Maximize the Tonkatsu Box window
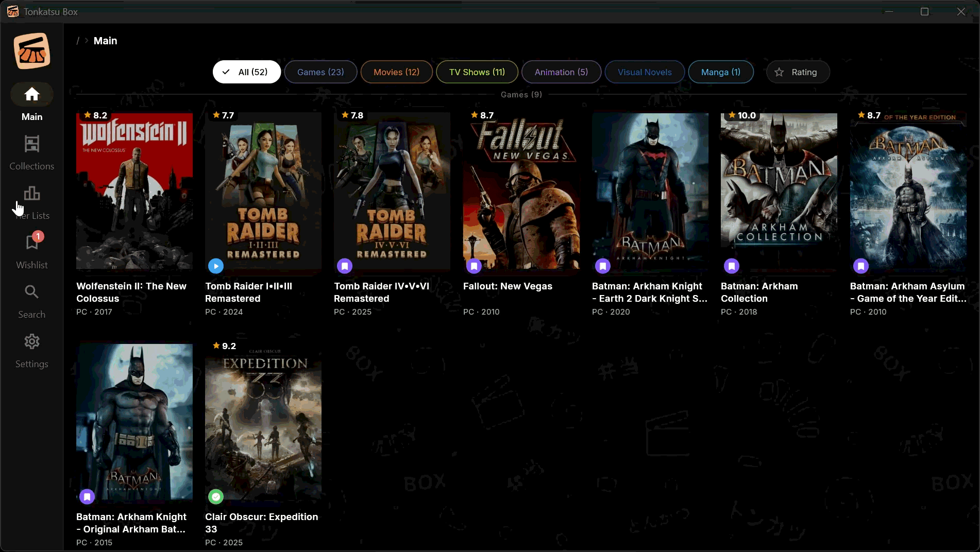This screenshot has width=980, height=552. pyautogui.click(x=924, y=11)
